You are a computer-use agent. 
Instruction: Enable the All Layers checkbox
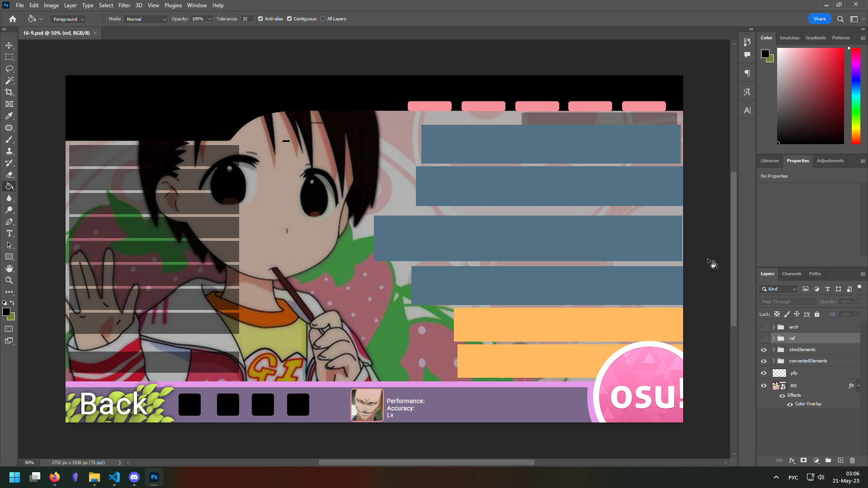click(x=323, y=19)
